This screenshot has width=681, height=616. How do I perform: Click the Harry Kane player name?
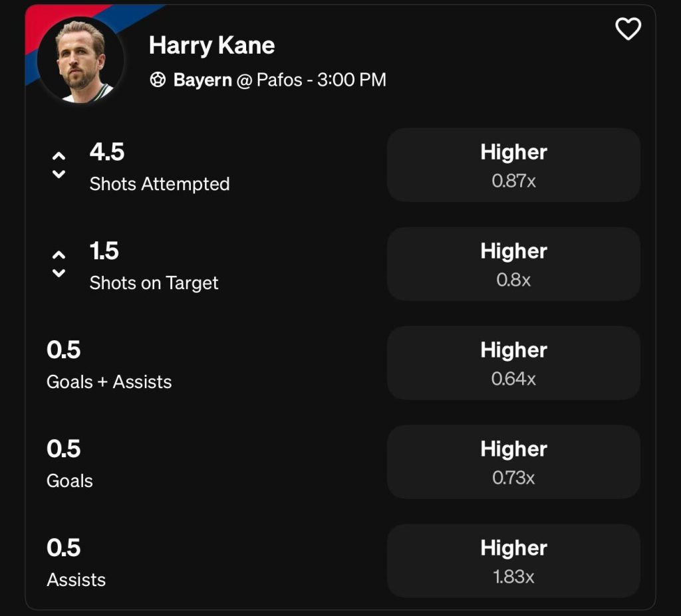click(x=211, y=45)
